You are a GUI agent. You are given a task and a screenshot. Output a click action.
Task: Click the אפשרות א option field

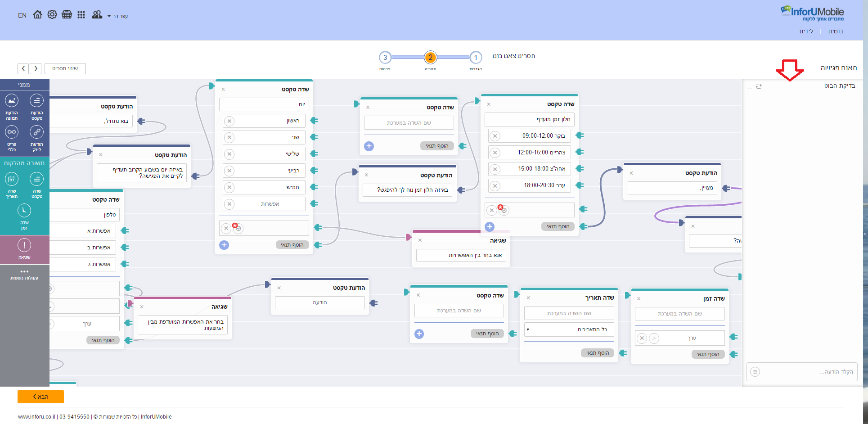[83, 231]
